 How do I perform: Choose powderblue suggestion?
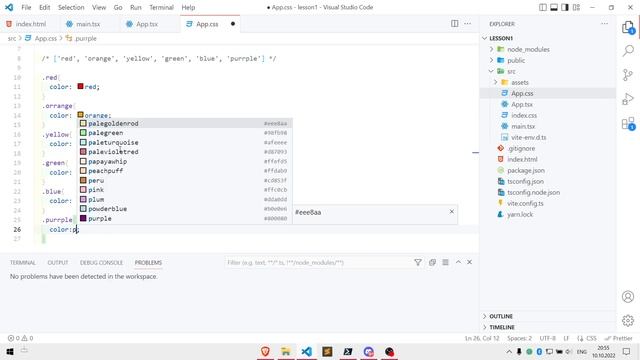tap(185, 209)
